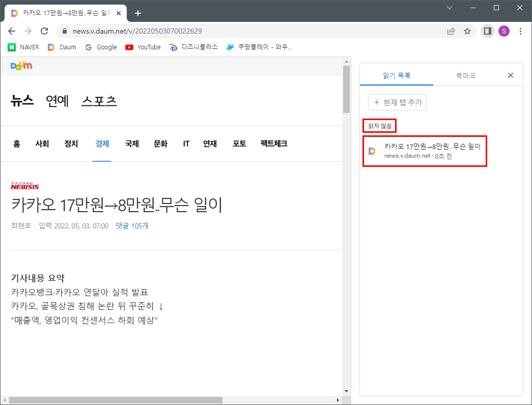Go back using the back arrow
Viewport: 532px width, 405px height.
(x=12, y=31)
